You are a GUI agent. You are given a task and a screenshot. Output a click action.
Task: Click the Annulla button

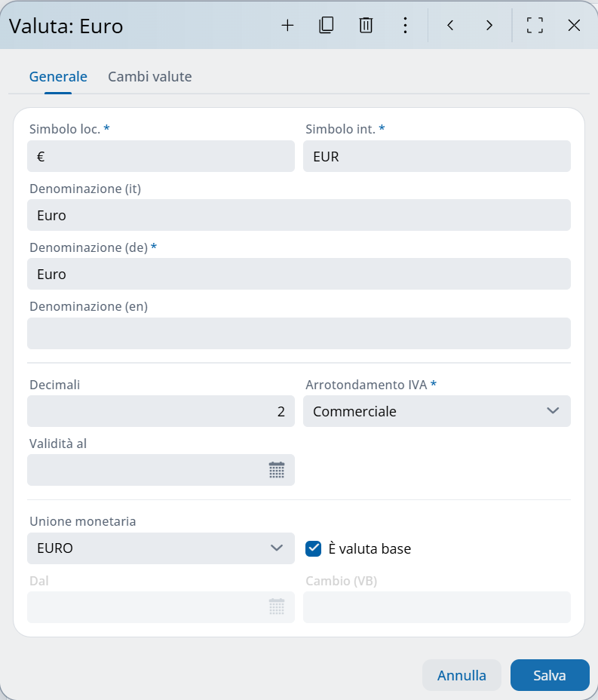(462, 675)
